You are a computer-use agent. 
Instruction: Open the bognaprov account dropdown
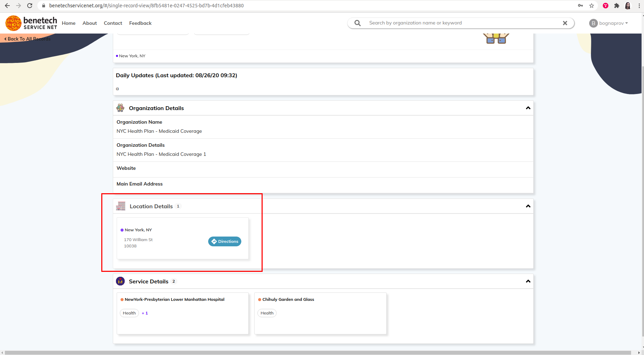[609, 23]
